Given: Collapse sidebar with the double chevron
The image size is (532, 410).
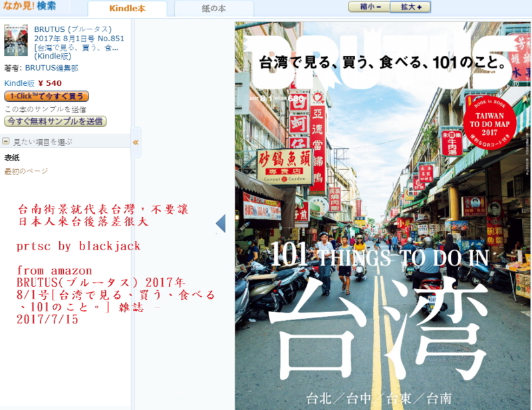Looking at the screenshot, I should [x=136, y=142].
